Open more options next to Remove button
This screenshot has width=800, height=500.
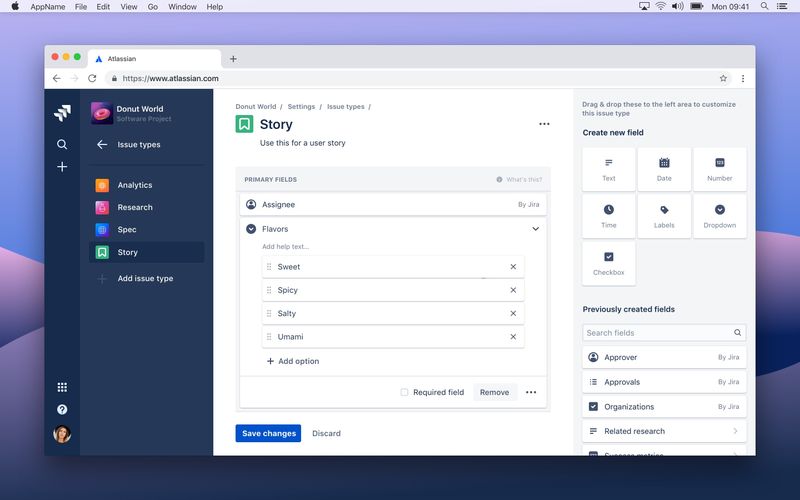click(x=531, y=392)
